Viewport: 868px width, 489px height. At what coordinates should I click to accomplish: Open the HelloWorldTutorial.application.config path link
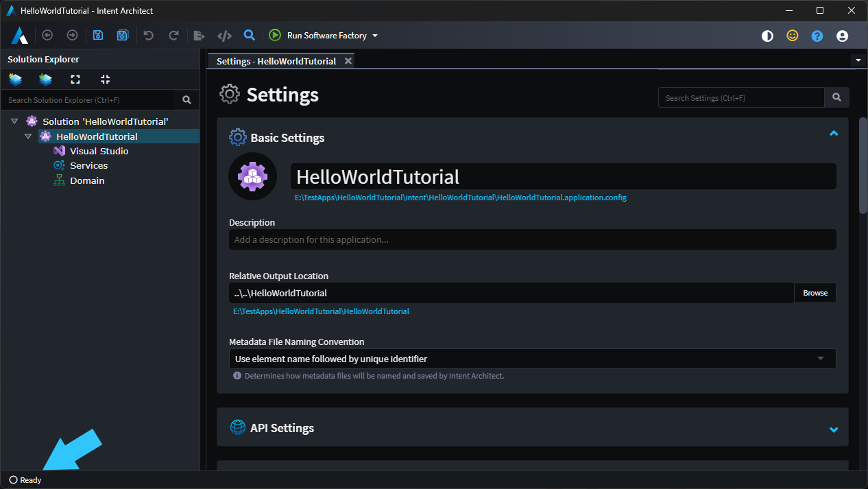tap(461, 198)
